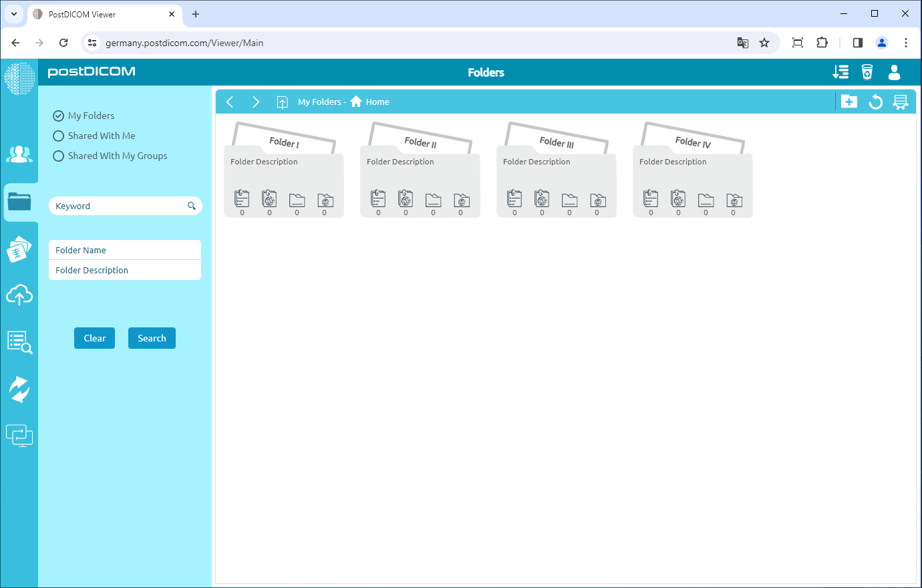922x588 pixels.
Task: Choose the Shared With My Groups option
Action: click(x=58, y=155)
